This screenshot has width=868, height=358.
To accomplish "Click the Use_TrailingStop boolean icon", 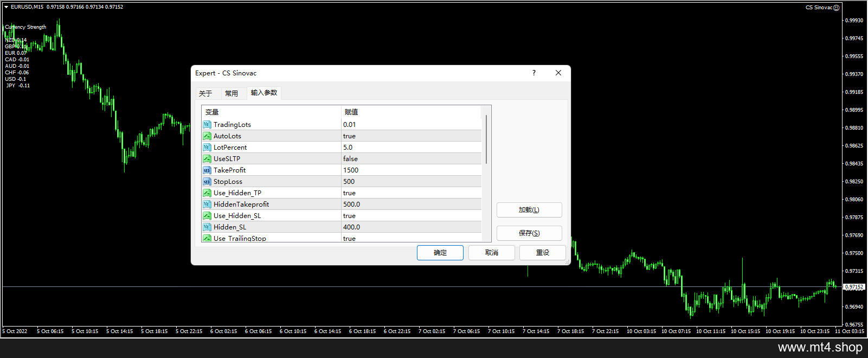I will 207,238.
